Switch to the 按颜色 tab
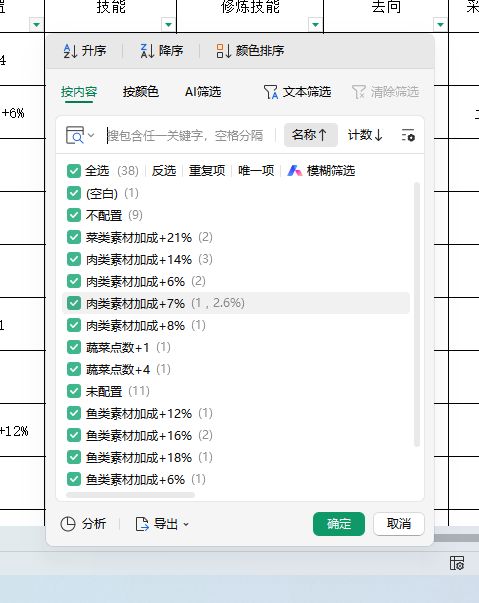Viewport: 479px width, 603px height. 141,92
